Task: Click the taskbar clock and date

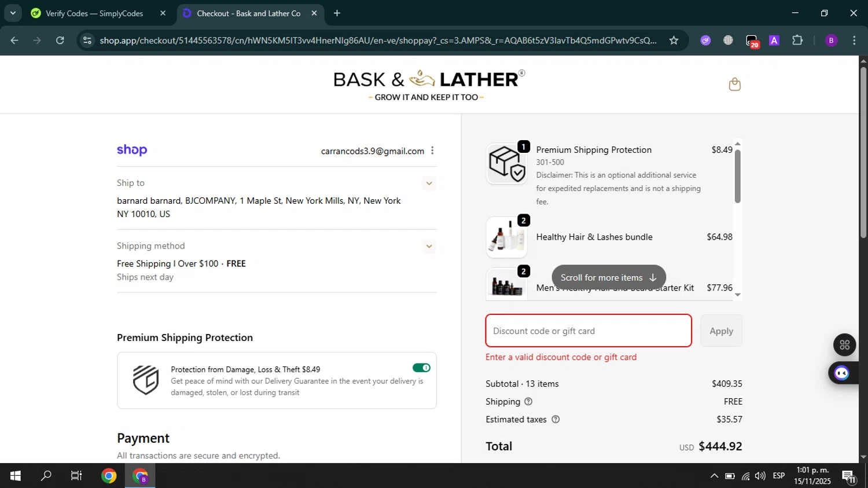Action: pos(812,476)
